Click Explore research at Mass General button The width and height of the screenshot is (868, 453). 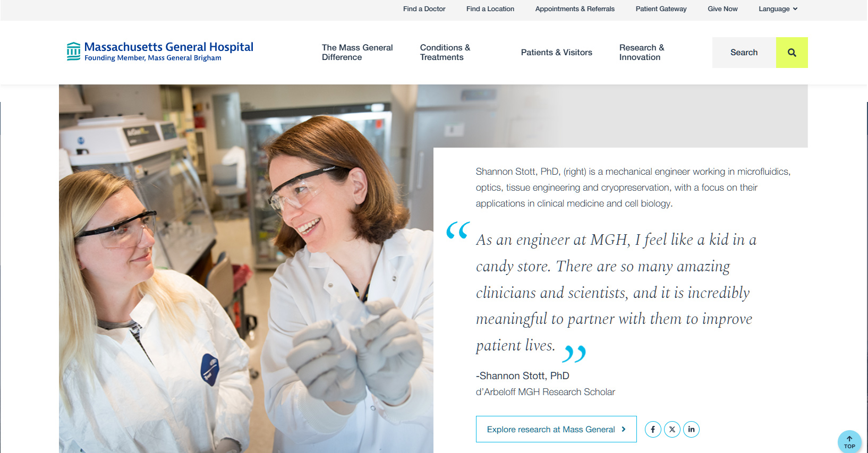pos(556,429)
